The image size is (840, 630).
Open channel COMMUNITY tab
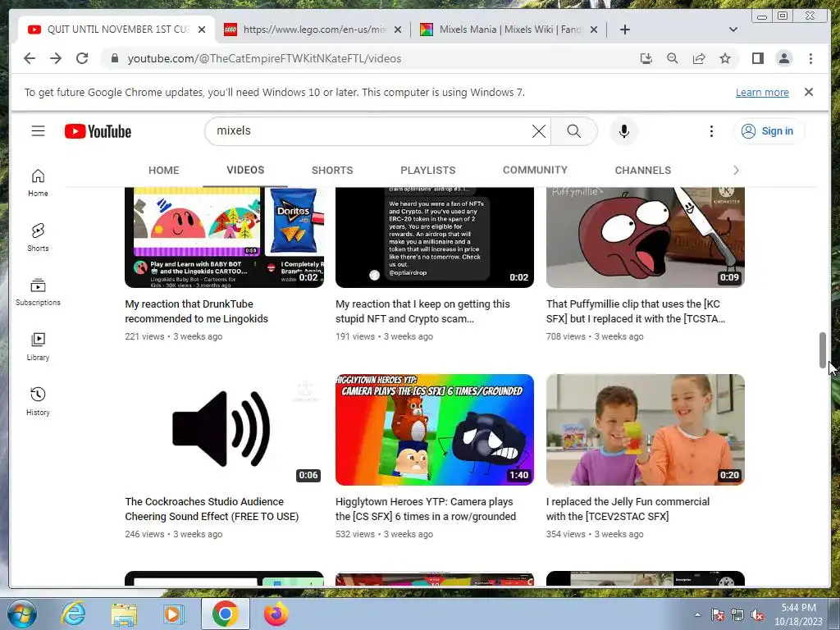coord(535,171)
